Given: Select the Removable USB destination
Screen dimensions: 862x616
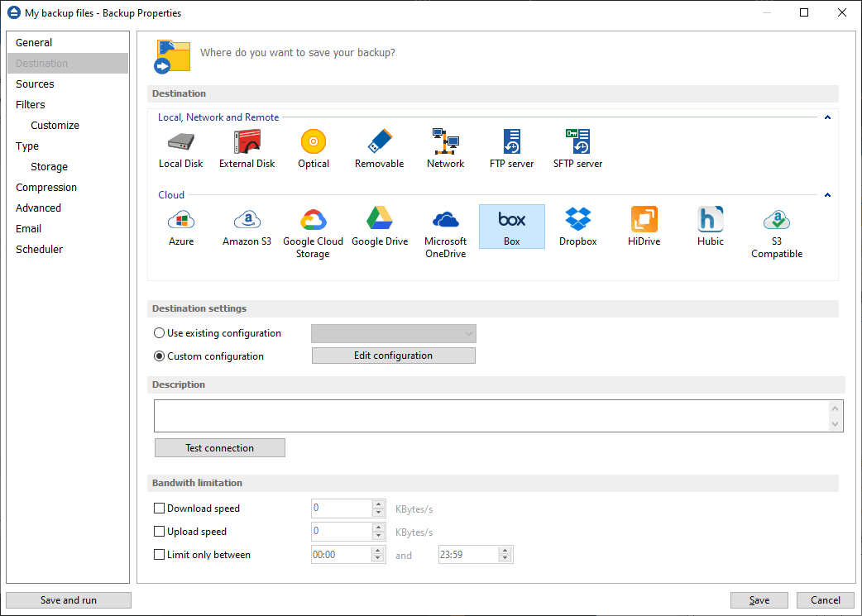Looking at the screenshot, I should tap(380, 148).
